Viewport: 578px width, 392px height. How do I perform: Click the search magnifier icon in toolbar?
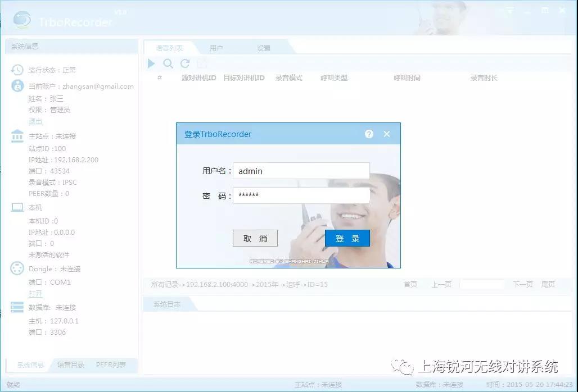[x=168, y=64]
